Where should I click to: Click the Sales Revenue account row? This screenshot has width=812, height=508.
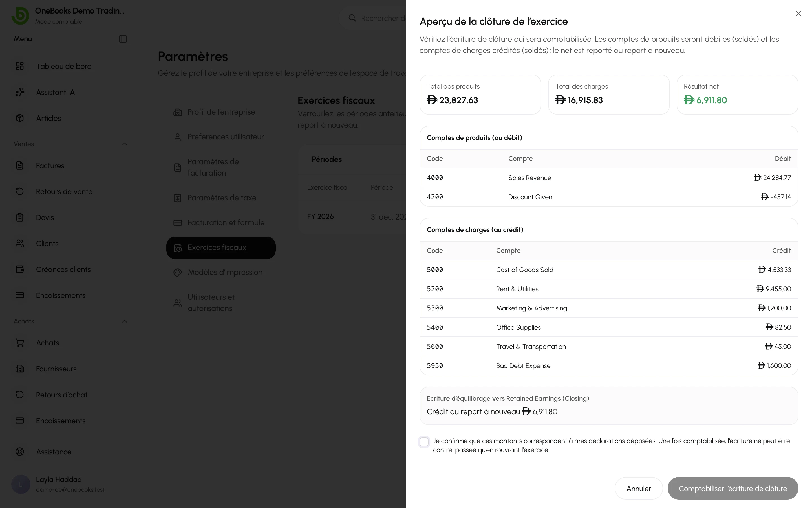(609, 178)
